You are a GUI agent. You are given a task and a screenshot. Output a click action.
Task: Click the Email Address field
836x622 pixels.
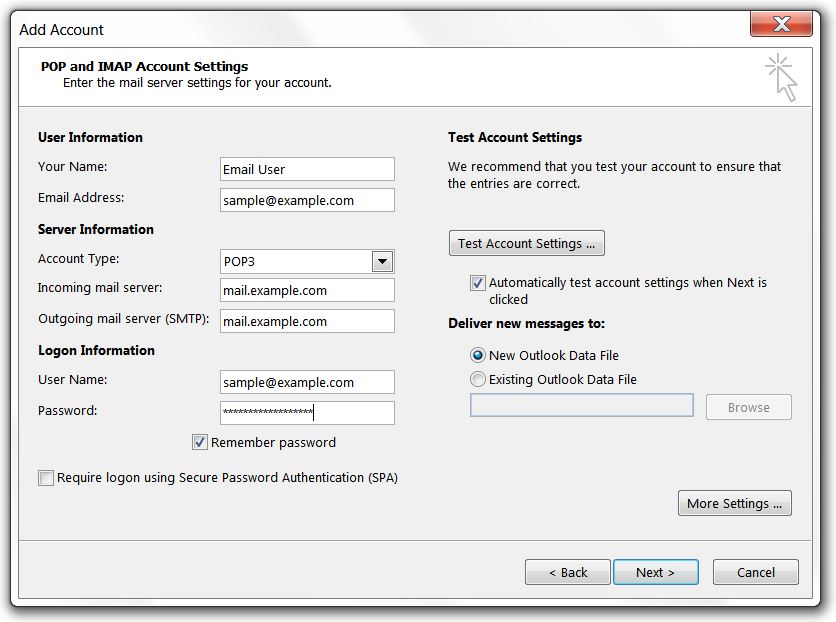point(307,200)
